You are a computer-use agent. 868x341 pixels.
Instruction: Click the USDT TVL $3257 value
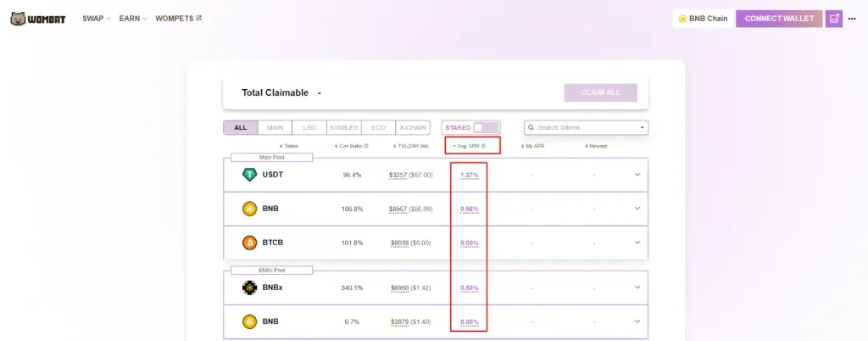tap(398, 175)
